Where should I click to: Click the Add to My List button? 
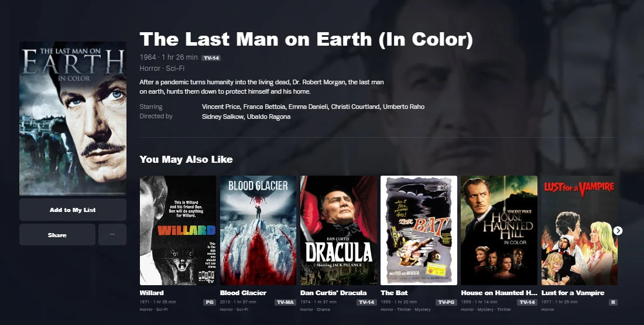point(73,210)
